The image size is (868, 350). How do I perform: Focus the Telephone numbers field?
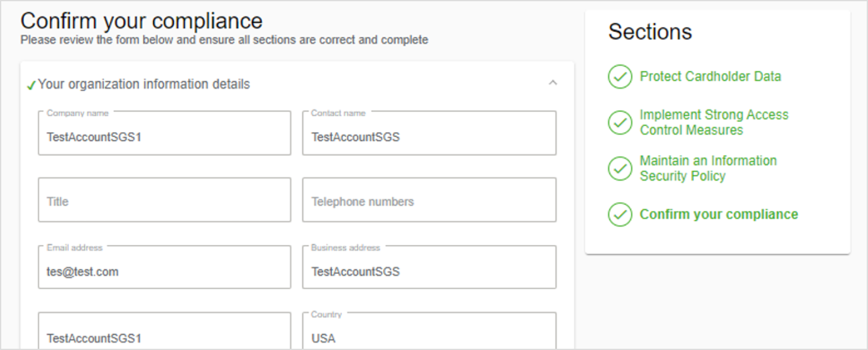[429, 200]
